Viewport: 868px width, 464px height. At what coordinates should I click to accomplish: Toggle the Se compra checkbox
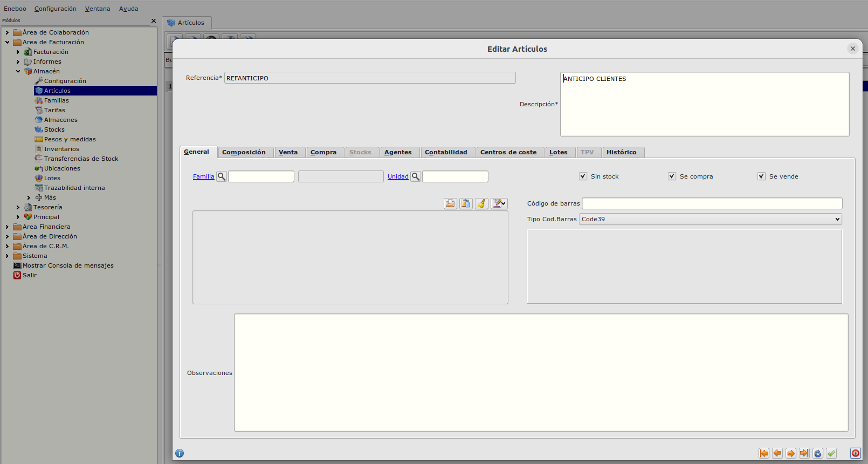672,176
